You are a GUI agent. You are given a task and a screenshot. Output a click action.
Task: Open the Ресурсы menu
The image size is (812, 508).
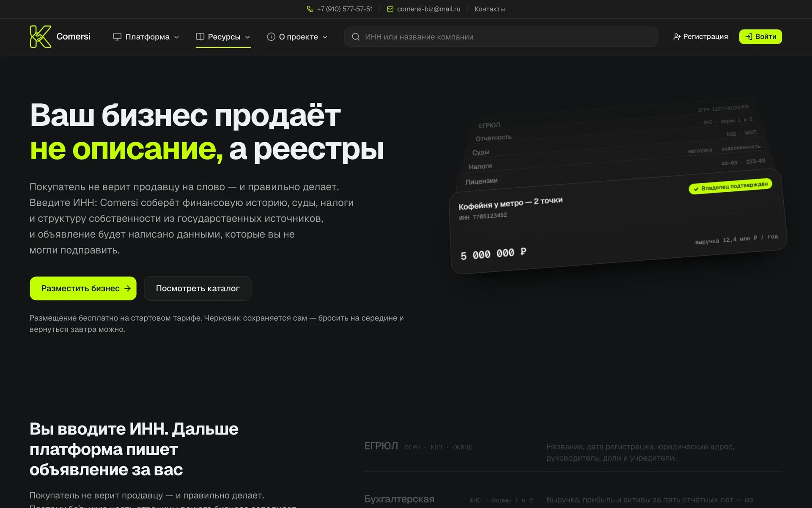223,37
